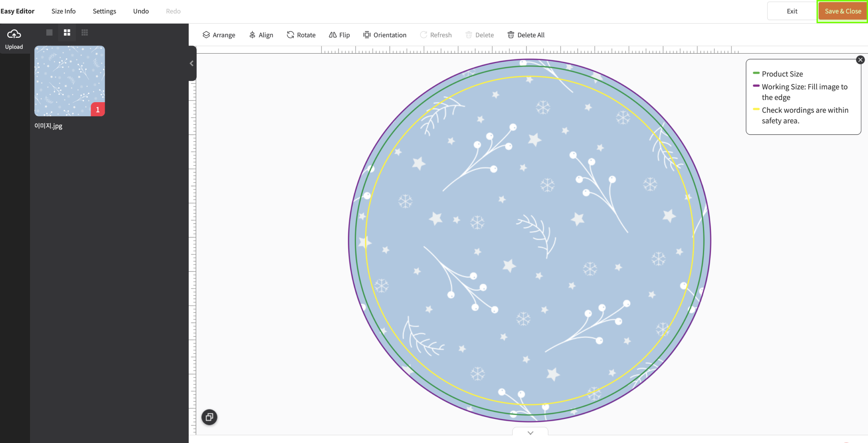The image size is (868, 443).
Task: Select the 이미지.jpg thumbnail
Action: (x=69, y=81)
